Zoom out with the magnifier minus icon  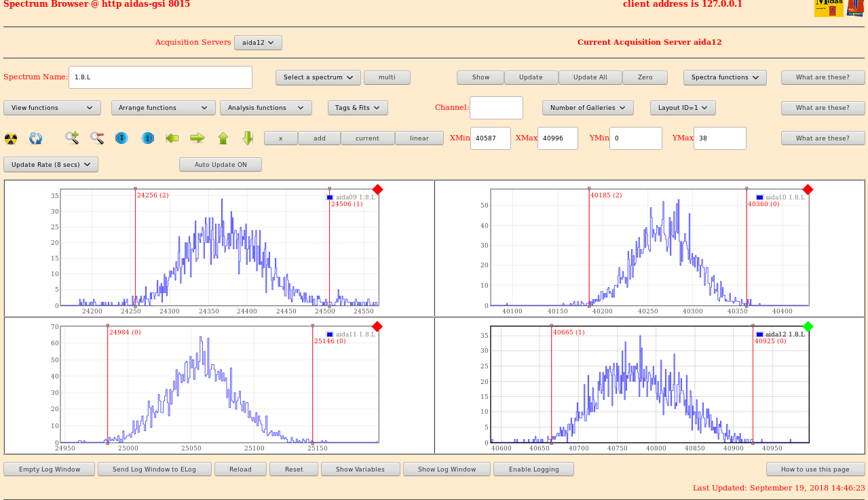click(x=97, y=138)
